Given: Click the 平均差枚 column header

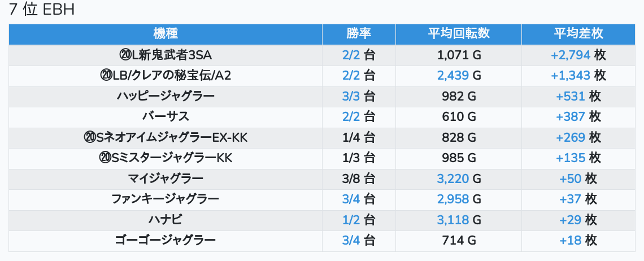Looking at the screenshot, I should tap(578, 33).
